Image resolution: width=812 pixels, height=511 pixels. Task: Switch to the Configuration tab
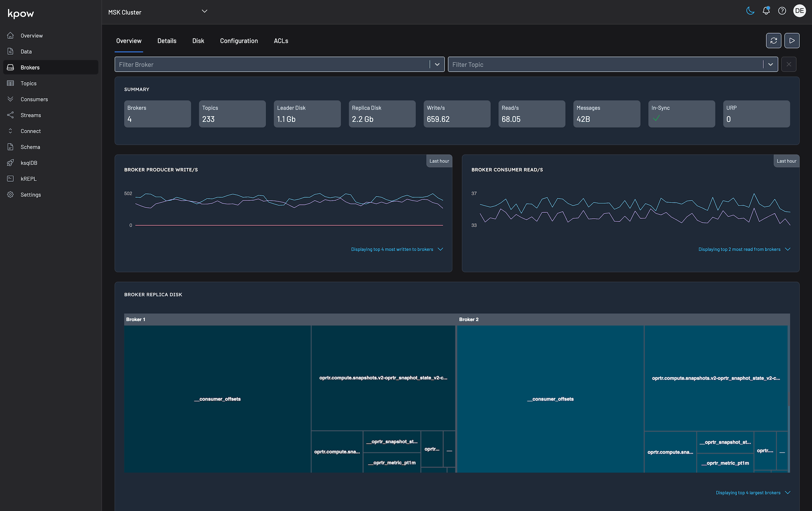239,41
